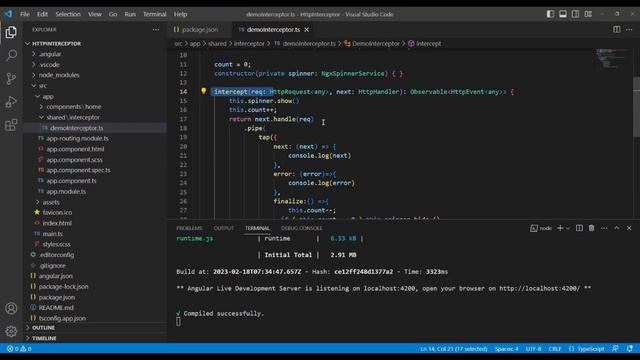Open terminal panel more actions
640x360 pixels.
604,228
